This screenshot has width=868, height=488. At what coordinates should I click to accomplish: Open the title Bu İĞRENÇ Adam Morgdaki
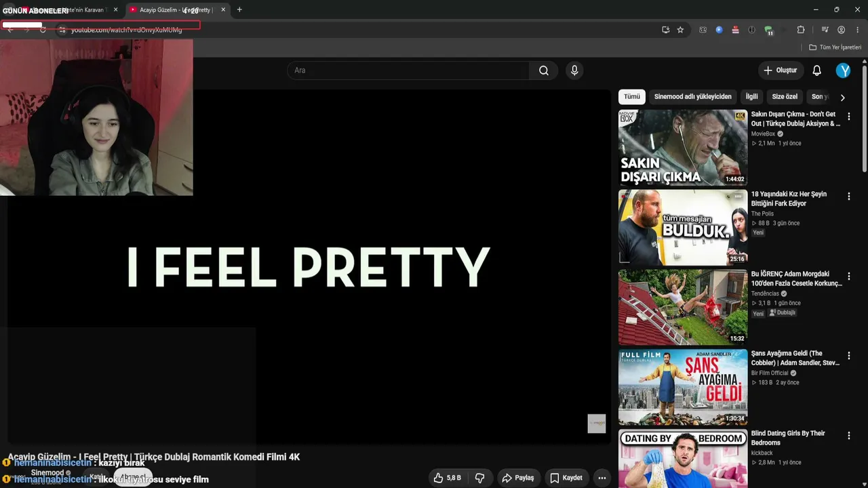[796, 279]
